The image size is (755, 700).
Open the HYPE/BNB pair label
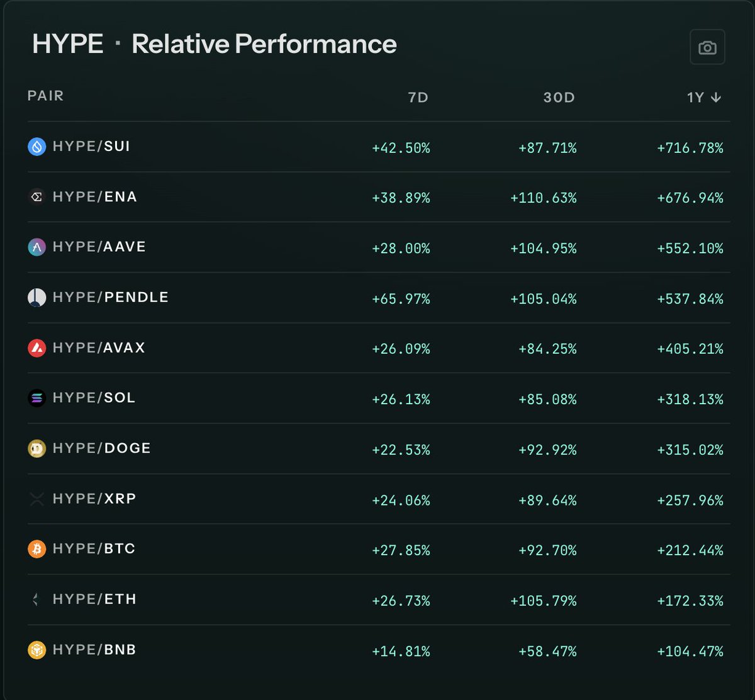94,650
